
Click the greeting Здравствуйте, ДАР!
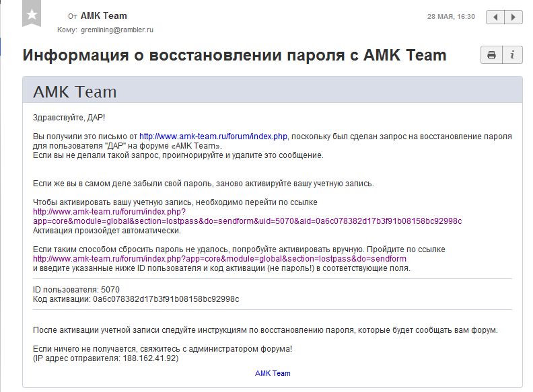click(x=69, y=118)
